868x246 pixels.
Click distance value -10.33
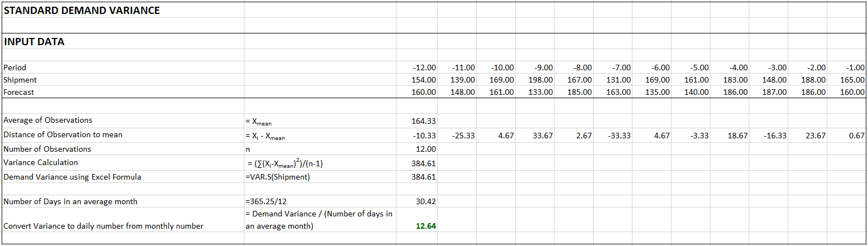coord(424,135)
